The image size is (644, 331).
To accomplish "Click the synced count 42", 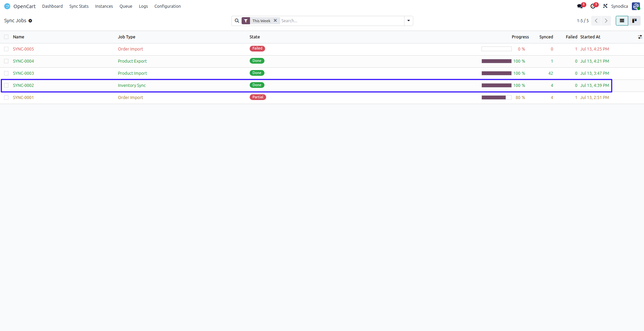I will coord(550,73).
